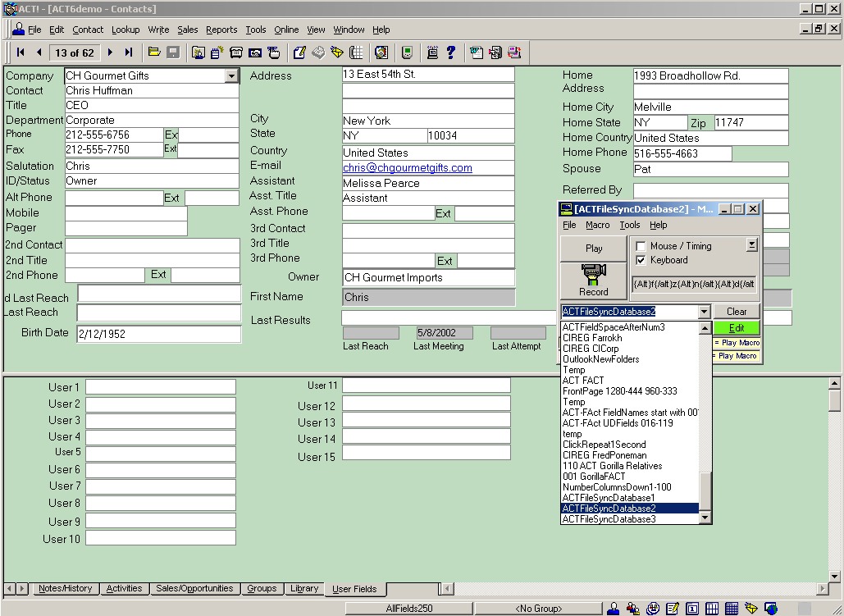Go to previous contact record
The height and width of the screenshot is (616, 844).
[x=39, y=52]
